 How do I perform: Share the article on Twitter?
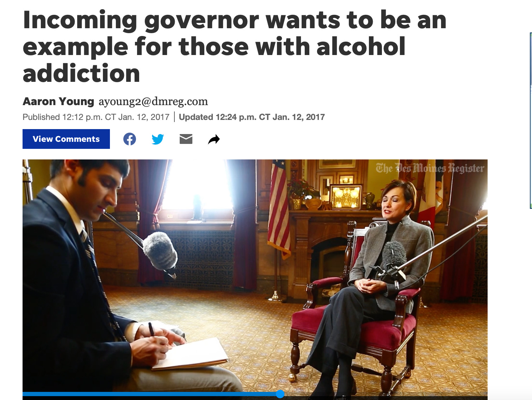[158, 139]
